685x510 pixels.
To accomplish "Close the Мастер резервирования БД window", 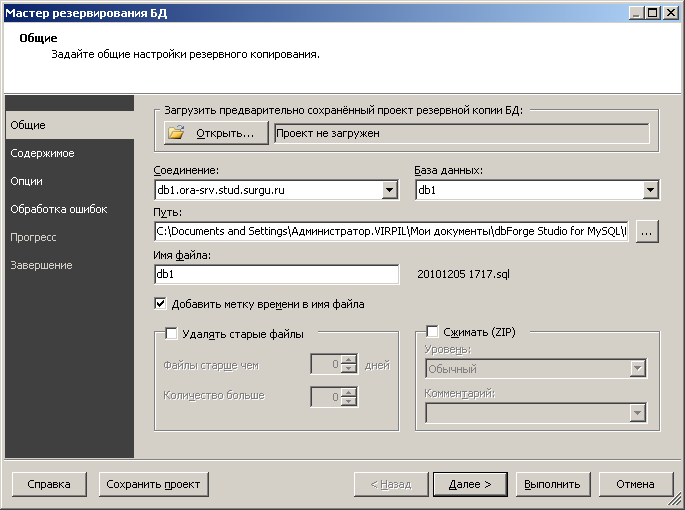I will tap(670, 13).
